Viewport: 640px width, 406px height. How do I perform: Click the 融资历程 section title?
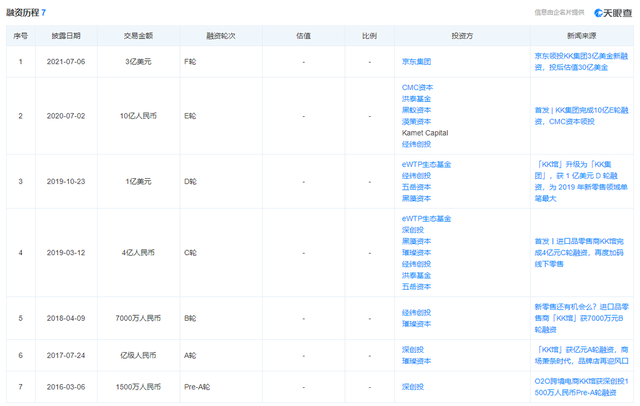click(x=22, y=13)
